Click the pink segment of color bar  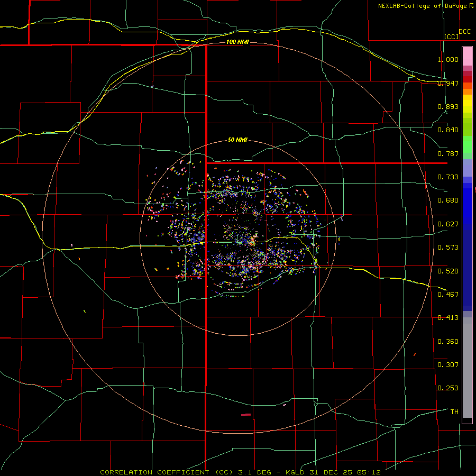coord(467,57)
